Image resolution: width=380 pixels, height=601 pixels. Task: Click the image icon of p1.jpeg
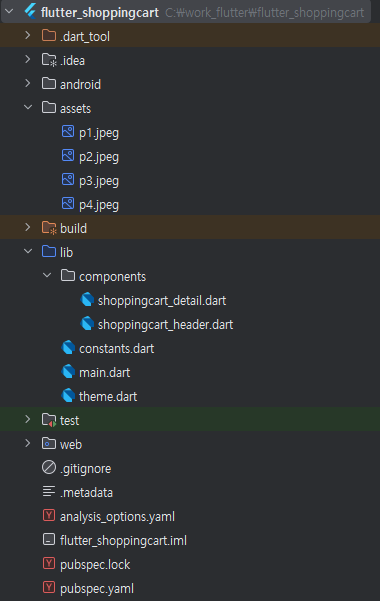coord(68,131)
